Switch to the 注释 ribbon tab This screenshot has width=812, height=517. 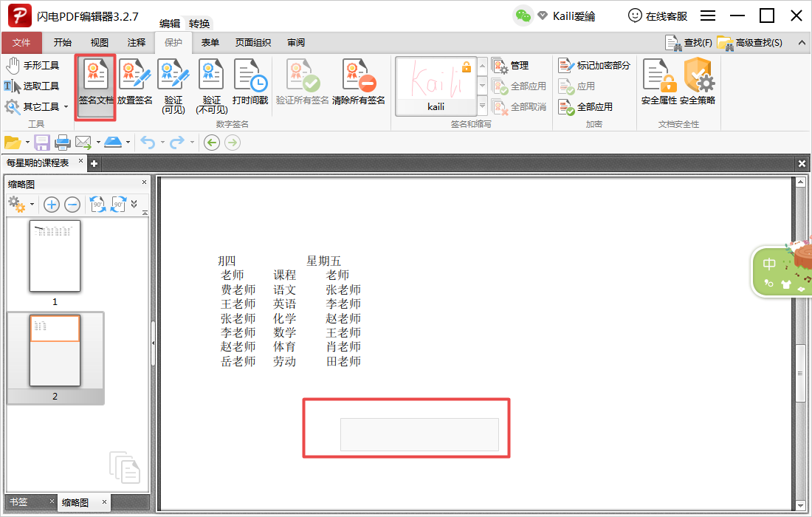[x=137, y=43]
